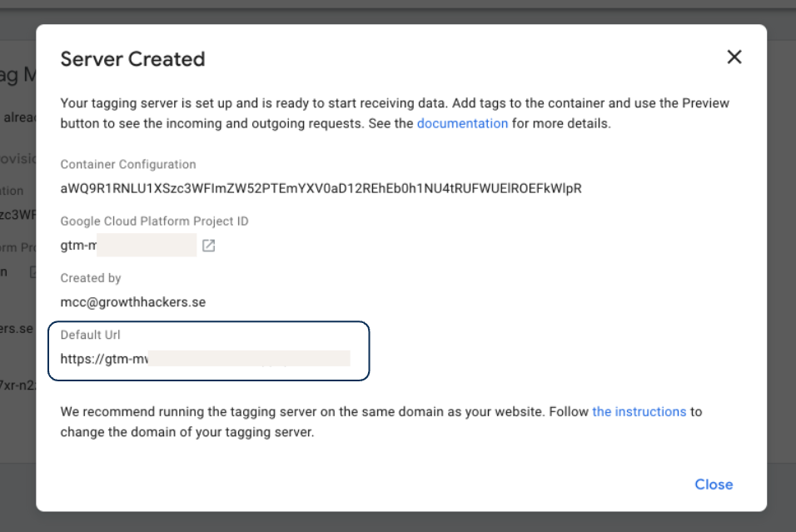Click the Created by label
This screenshot has height=532, width=796.
pos(91,278)
